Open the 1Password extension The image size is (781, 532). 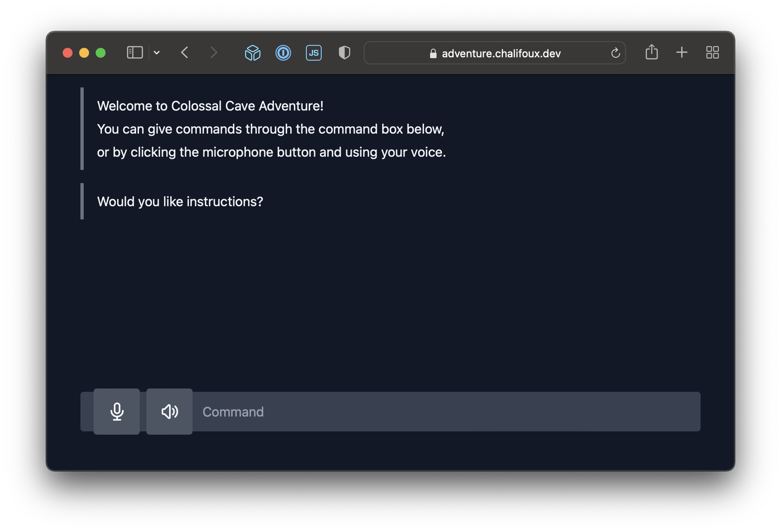coord(283,53)
